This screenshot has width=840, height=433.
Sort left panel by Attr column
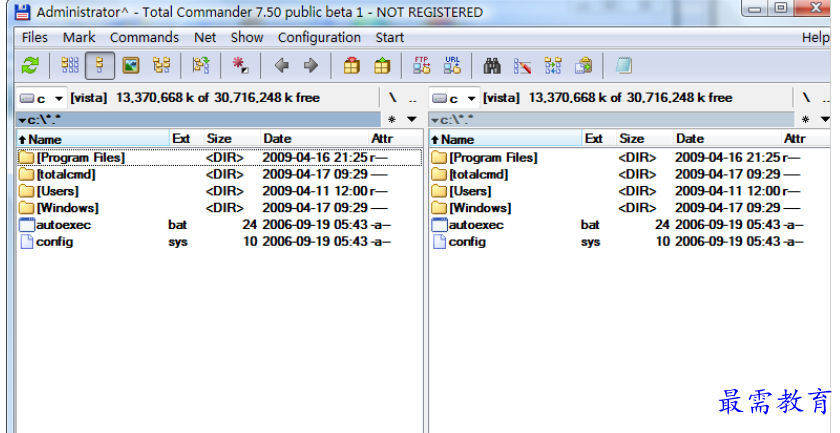click(x=395, y=139)
